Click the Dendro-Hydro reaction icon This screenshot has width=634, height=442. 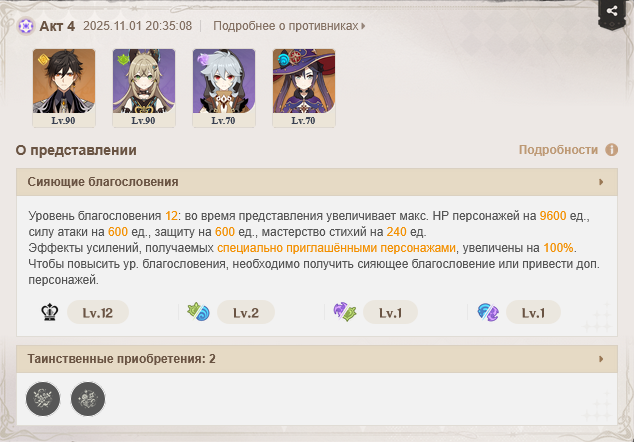pyautogui.click(x=198, y=312)
